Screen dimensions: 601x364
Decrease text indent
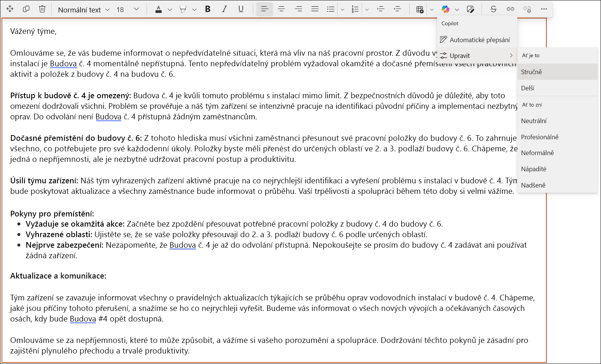click(397, 9)
